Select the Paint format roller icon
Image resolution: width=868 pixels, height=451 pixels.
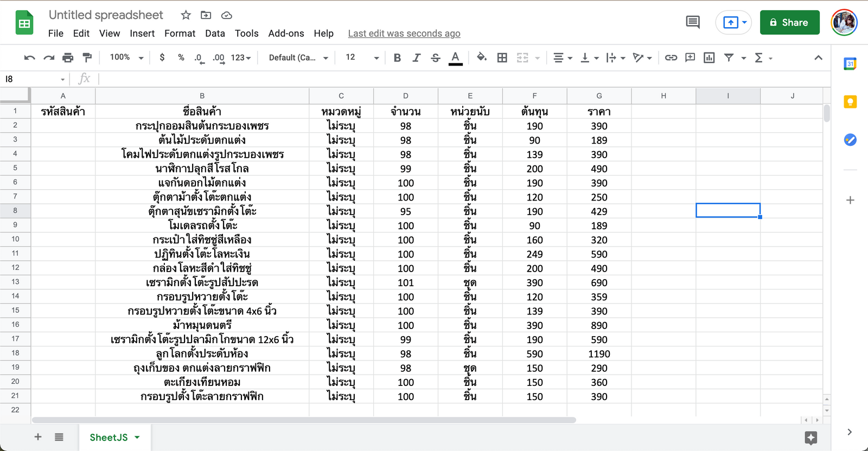[87, 57]
